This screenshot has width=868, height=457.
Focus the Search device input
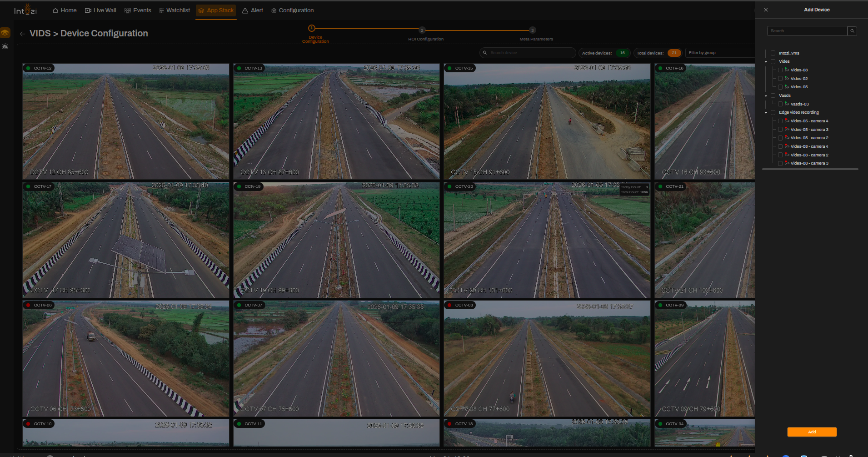pos(528,53)
